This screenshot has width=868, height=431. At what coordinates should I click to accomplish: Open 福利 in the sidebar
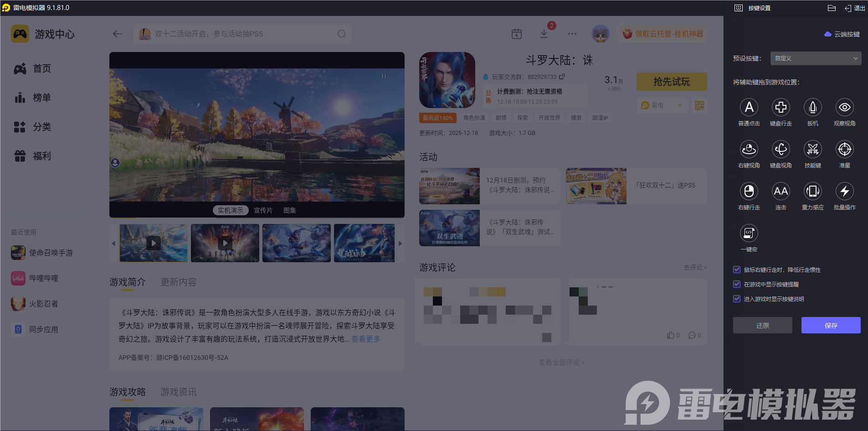(x=33, y=156)
